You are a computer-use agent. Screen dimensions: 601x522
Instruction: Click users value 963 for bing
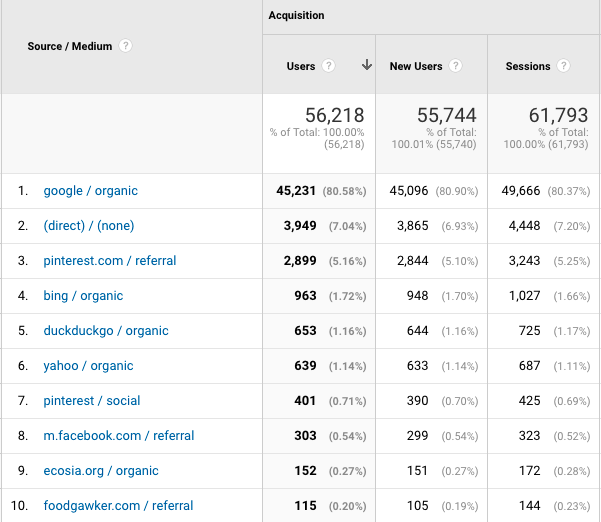click(305, 295)
